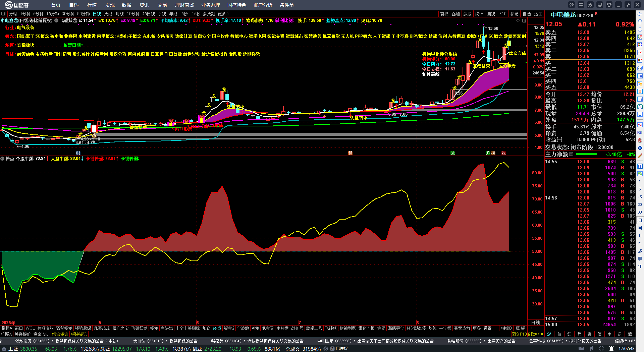Click the small list icon beside 主力净额
The height and width of the screenshot is (352, 644).
(571, 154)
